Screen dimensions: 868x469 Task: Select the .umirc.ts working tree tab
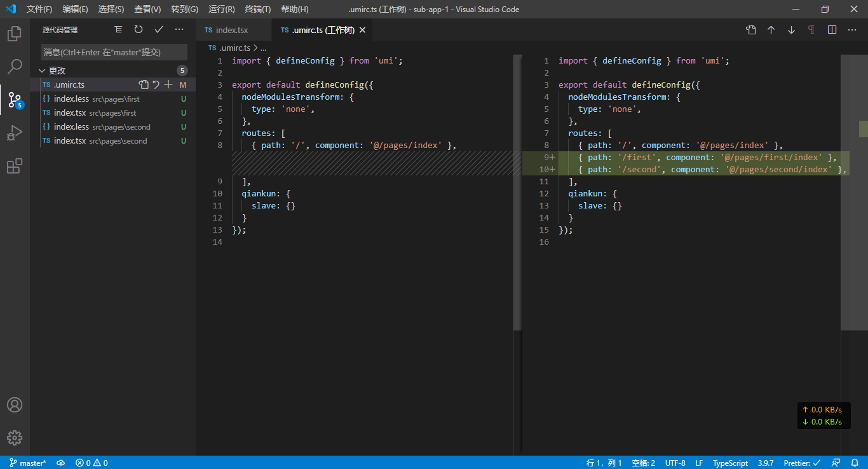point(322,30)
